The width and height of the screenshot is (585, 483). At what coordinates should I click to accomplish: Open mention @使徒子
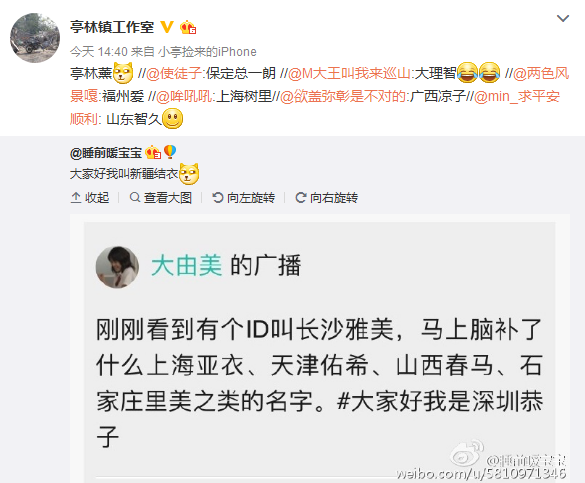[x=173, y=73]
